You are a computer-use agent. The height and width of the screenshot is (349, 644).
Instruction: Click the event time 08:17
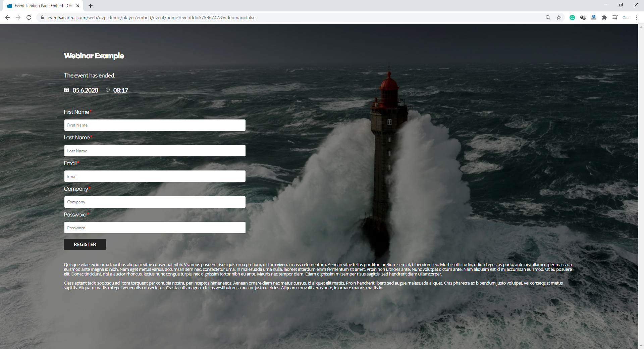[121, 90]
